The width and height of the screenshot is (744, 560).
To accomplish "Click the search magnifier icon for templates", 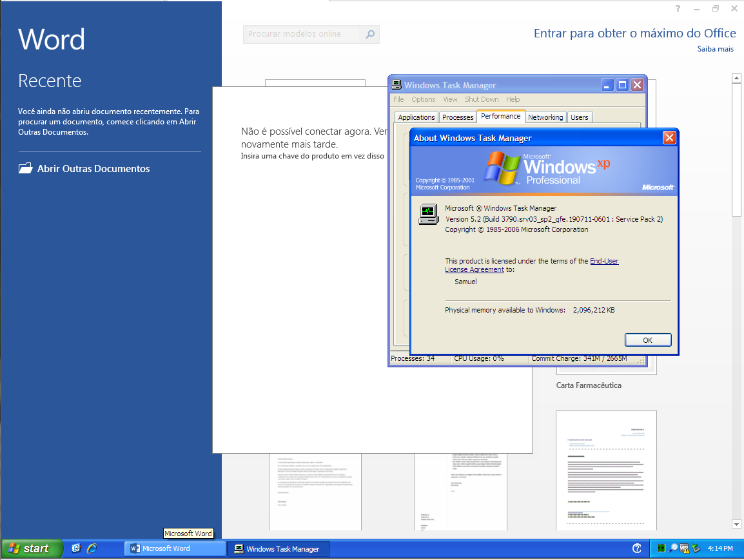I will [370, 34].
